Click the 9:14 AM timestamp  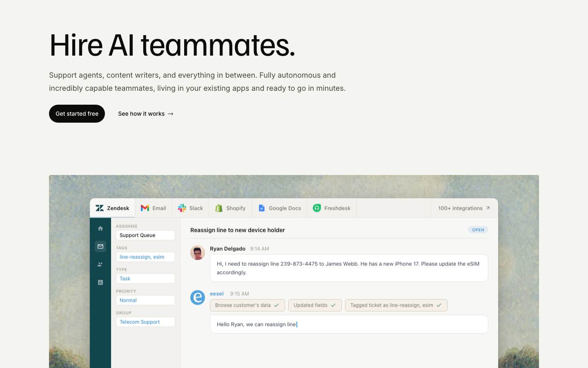click(260, 249)
